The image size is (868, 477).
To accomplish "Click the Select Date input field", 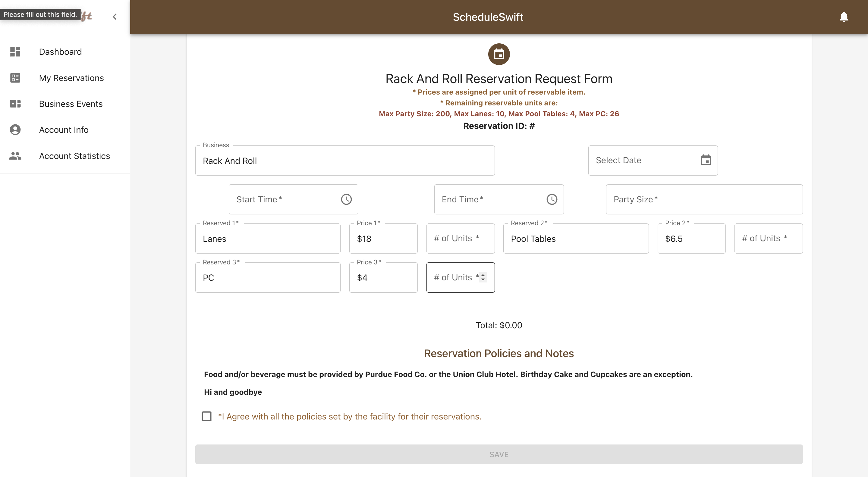I will (x=643, y=160).
